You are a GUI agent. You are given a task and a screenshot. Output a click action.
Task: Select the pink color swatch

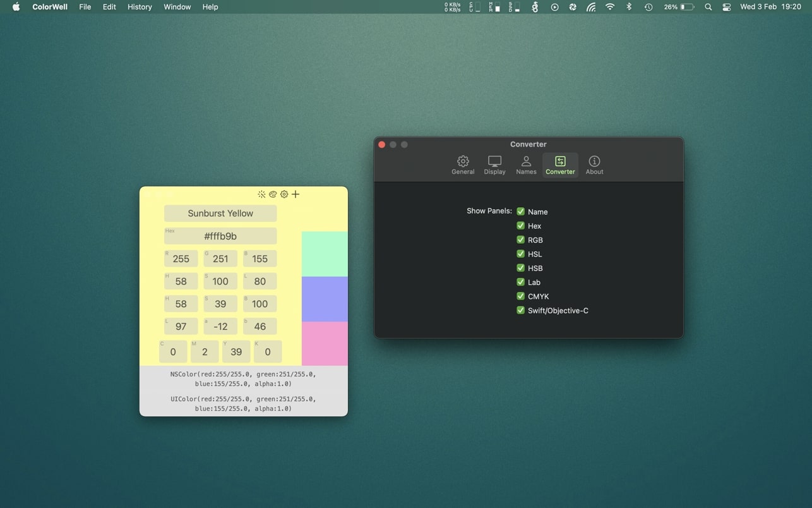coord(325,344)
